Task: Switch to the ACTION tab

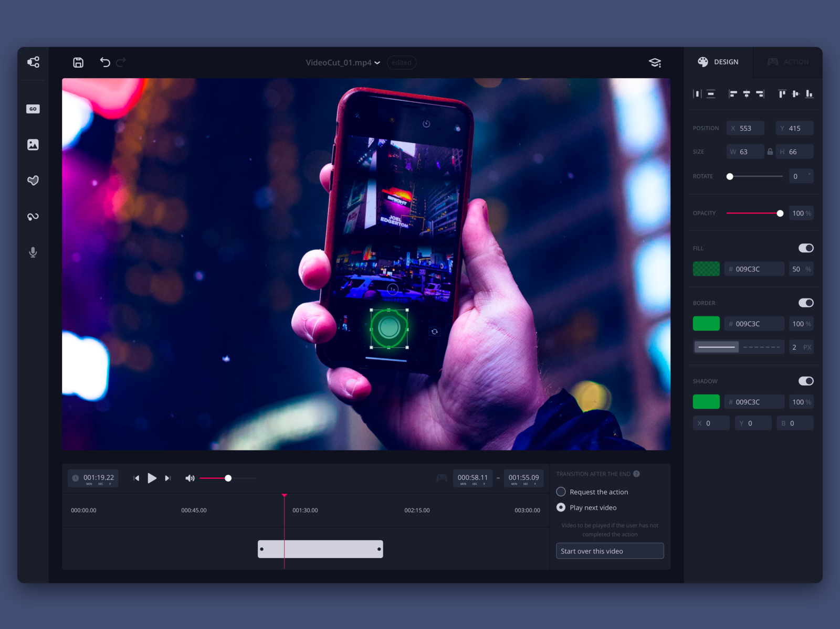Action: click(x=787, y=62)
